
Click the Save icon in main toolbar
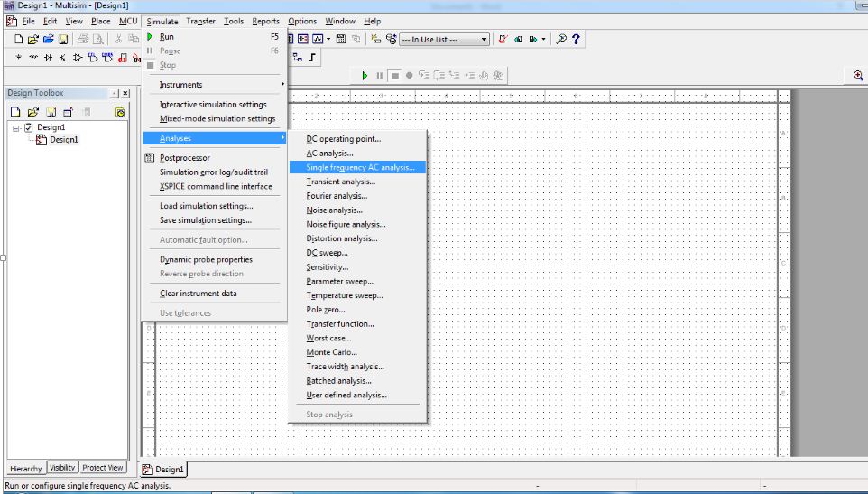pyautogui.click(x=63, y=40)
